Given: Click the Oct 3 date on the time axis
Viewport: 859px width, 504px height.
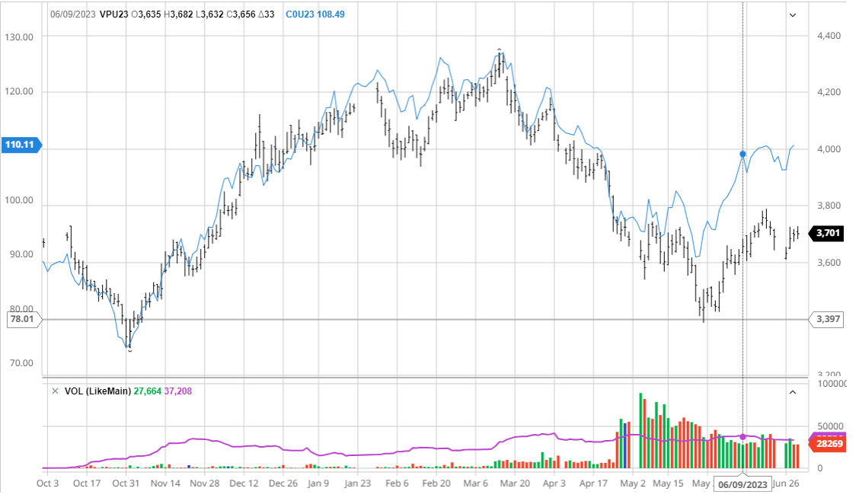Looking at the screenshot, I should click(47, 483).
